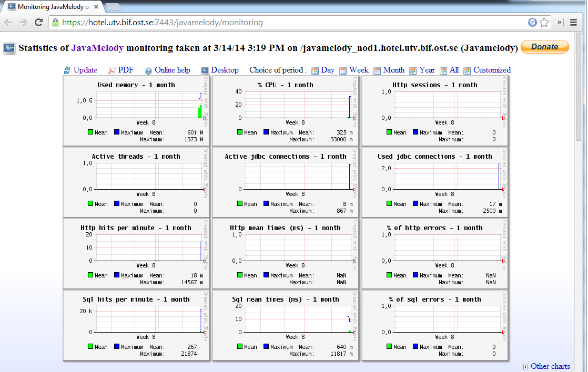Click the blue extension icon in address bar
Viewport: 588px width, 372px height.
point(532,23)
